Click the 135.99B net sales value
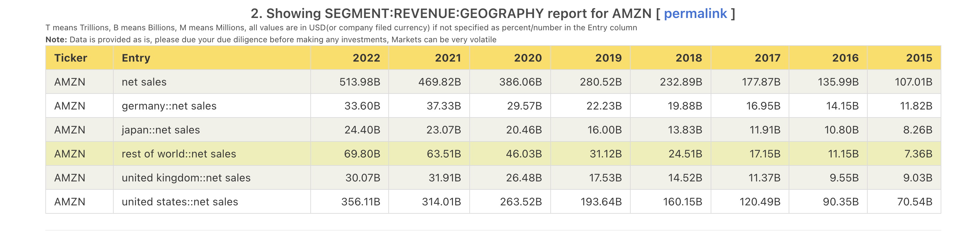 (838, 82)
